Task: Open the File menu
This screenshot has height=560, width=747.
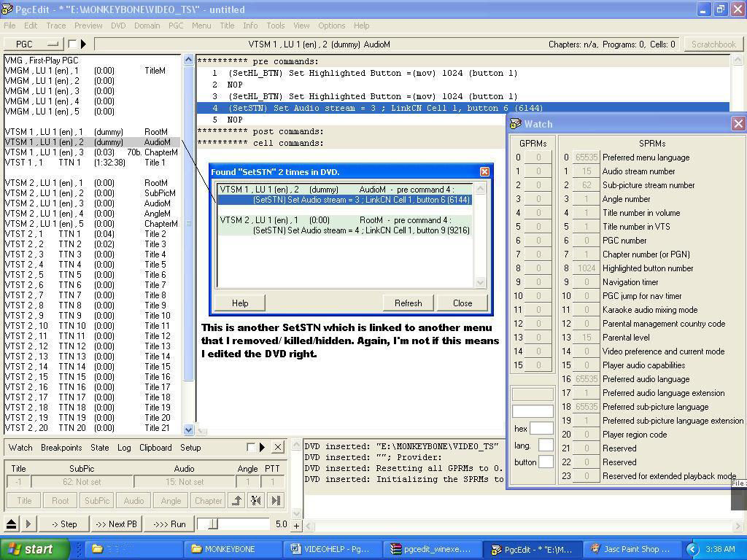Action: pyautogui.click(x=9, y=26)
